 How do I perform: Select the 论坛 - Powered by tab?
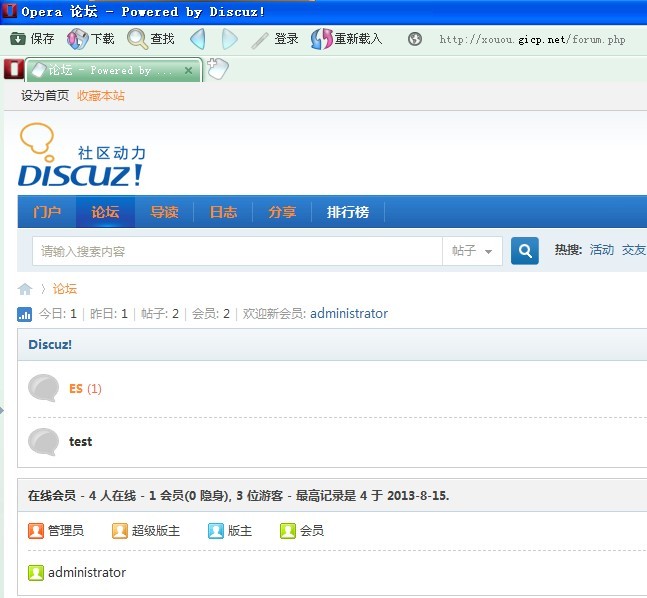[113, 70]
